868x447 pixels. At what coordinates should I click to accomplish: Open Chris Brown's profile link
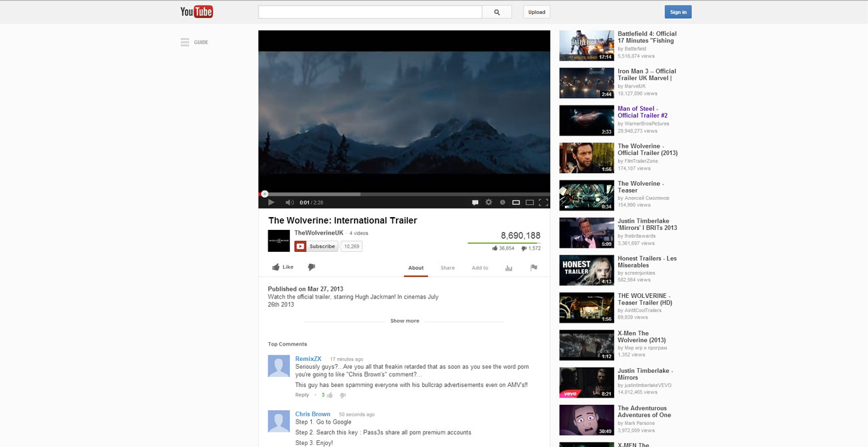(312, 414)
